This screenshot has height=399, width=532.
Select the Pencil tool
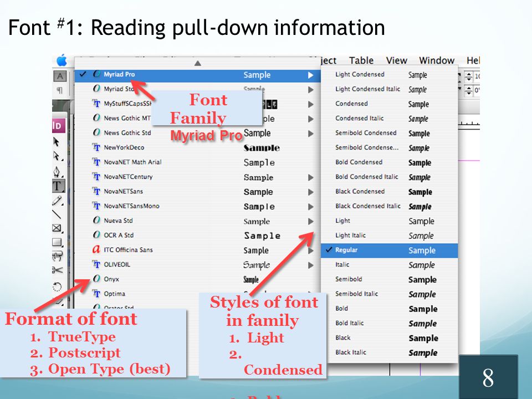pos(57,201)
